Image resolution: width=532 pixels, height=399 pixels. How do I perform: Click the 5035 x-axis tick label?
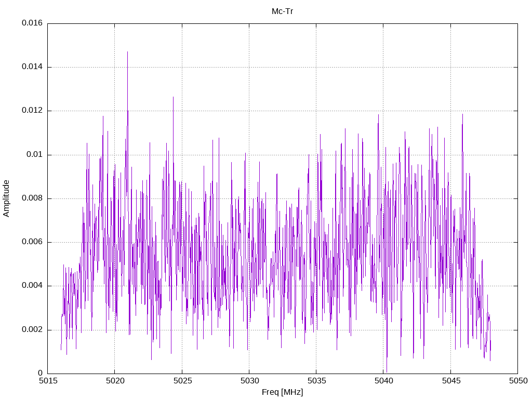click(316, 381)
